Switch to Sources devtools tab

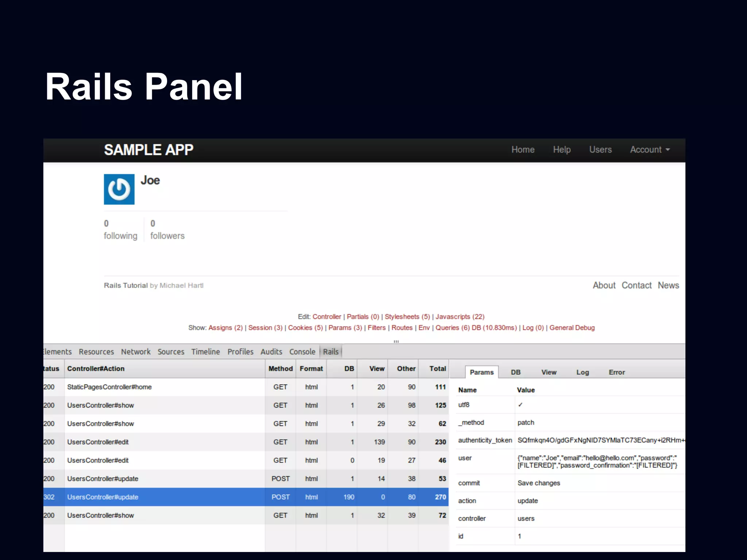pyautogui.click(x=171, y=352)
